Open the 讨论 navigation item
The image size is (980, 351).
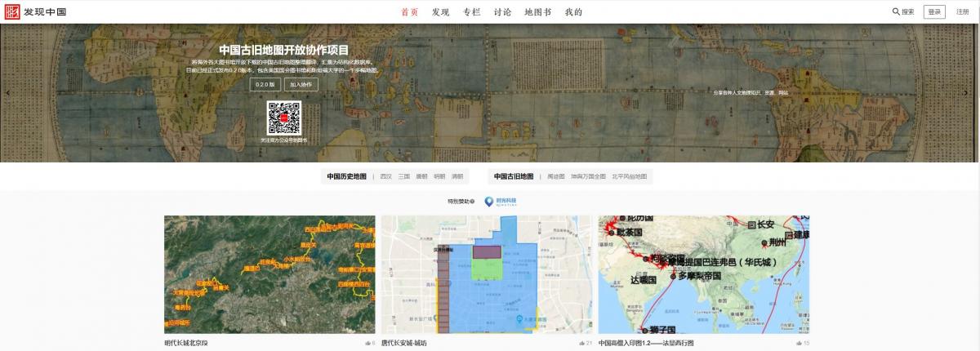[502, 12]
